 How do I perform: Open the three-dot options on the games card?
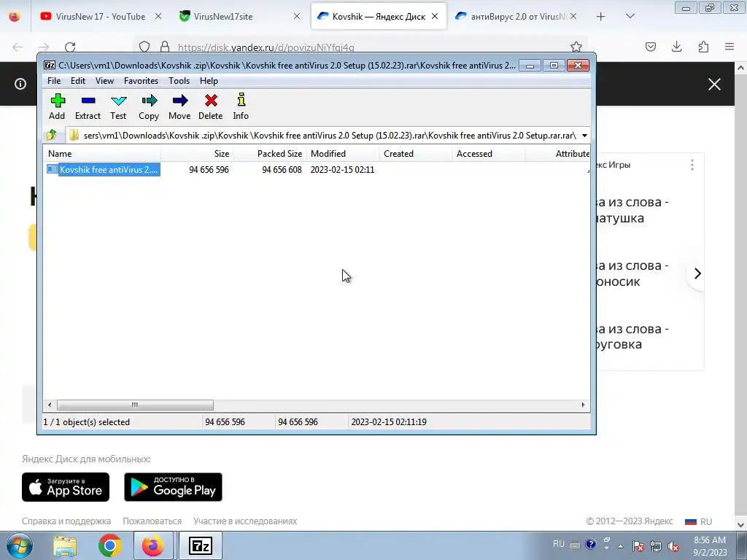[692, 166]
